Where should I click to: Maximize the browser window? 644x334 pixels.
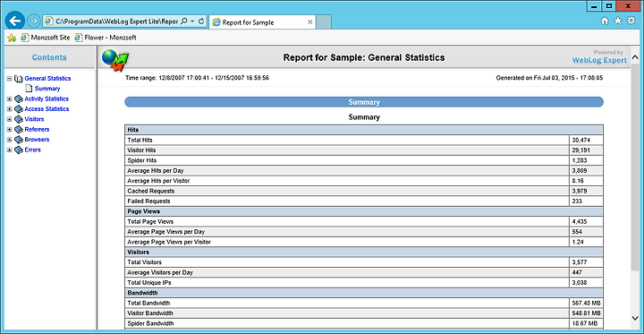[x=609, y=5]
